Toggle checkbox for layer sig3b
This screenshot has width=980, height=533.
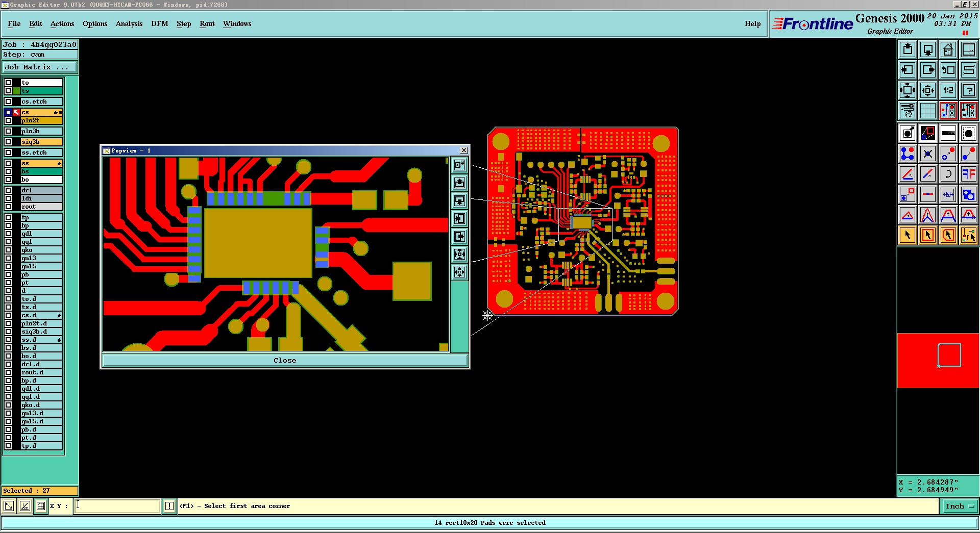click(x=8, y=142)
